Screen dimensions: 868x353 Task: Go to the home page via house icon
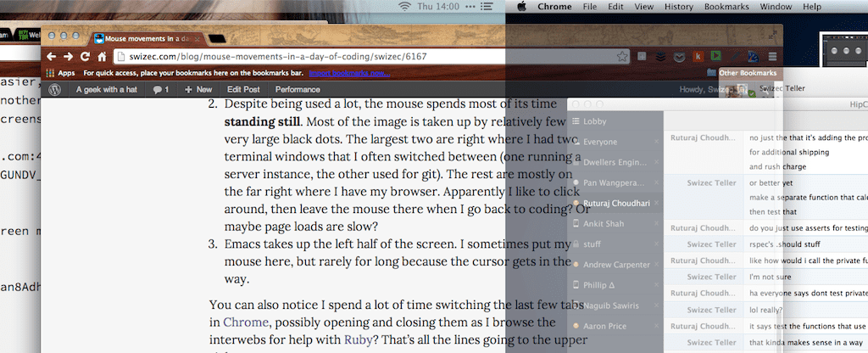click(103, 57)
